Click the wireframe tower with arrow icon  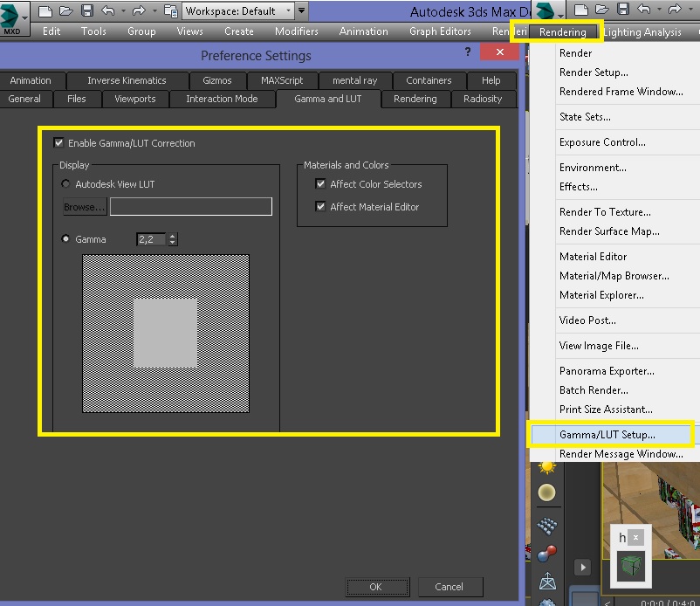(547, 581)
